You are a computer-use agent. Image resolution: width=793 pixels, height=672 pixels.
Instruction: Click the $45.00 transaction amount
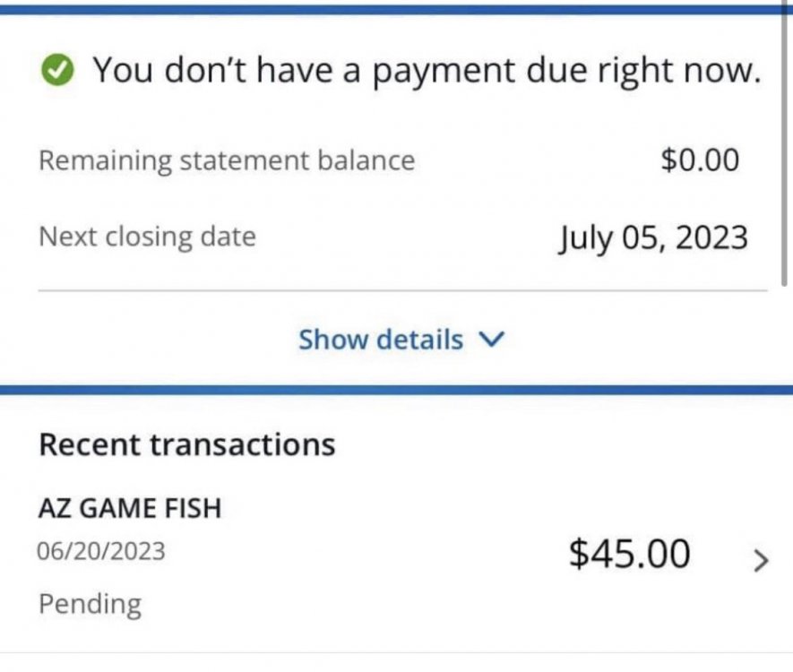(629, 555)
